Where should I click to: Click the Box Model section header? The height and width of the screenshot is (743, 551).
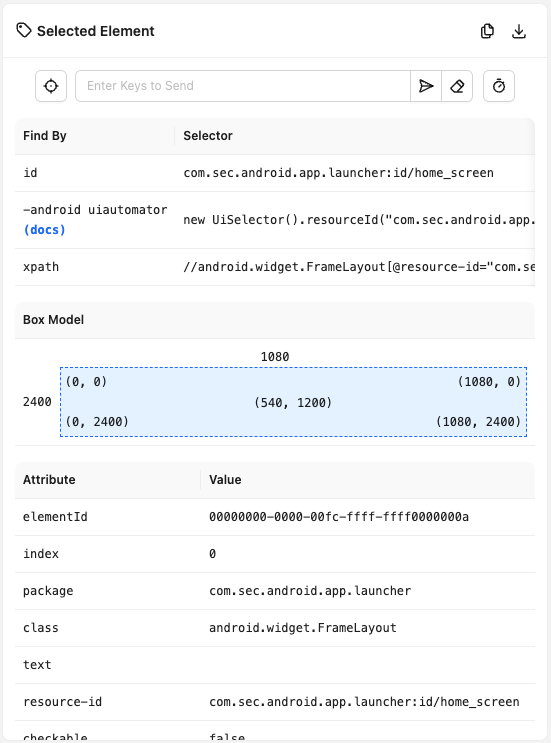(x=54, y=320)
